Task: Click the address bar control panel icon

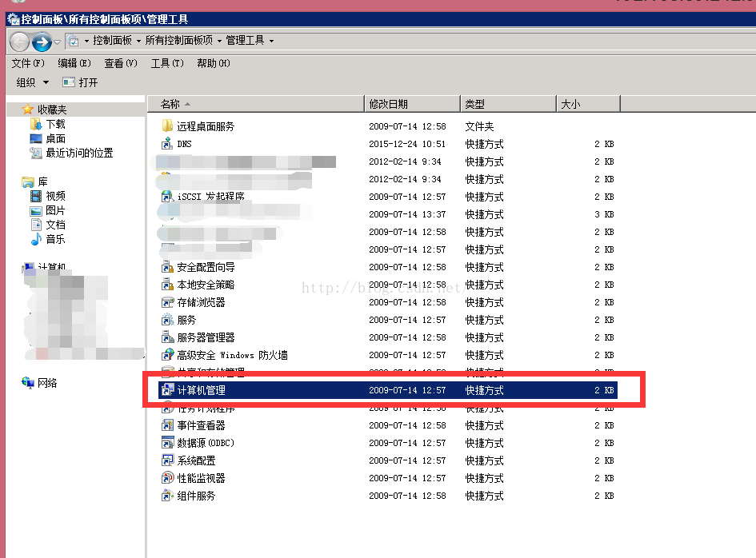Action: (73, 41)
